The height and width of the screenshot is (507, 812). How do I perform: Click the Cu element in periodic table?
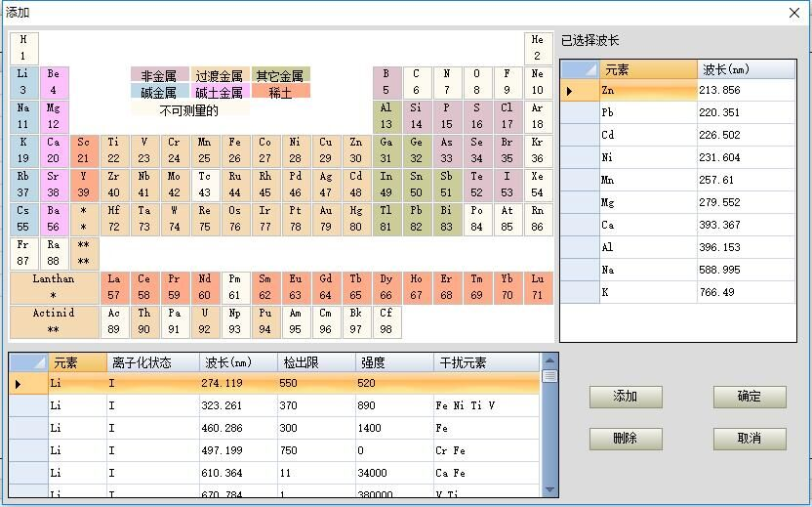point(325,149)
